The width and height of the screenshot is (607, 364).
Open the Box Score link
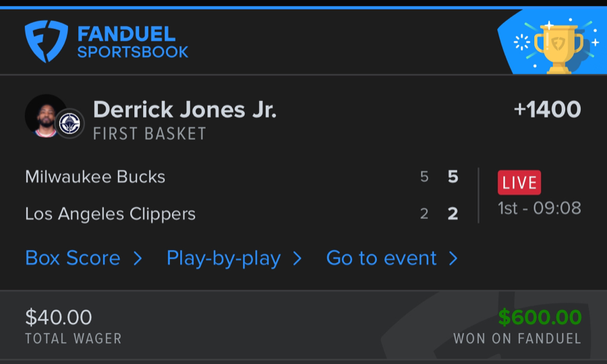click(x=73, y=258)
